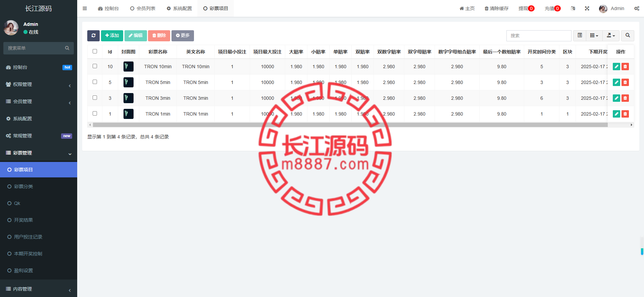644x297 pixels.
Task: Open 彩票分类 sidebar item
Action: click(x=39, y=186)
